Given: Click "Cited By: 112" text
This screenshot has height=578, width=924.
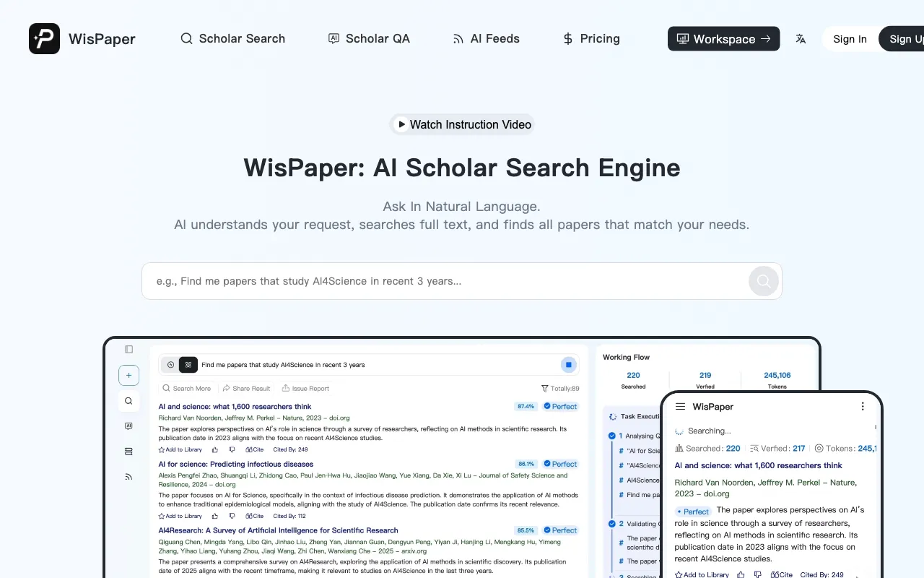Looking at the screenshot, I should click(x=289, y=516).
